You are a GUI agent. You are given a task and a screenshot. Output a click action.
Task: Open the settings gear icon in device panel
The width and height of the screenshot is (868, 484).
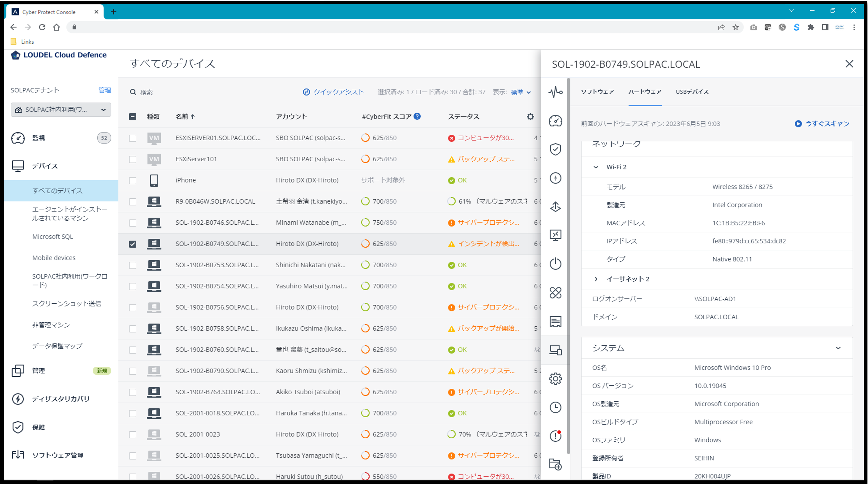point(555,378)
